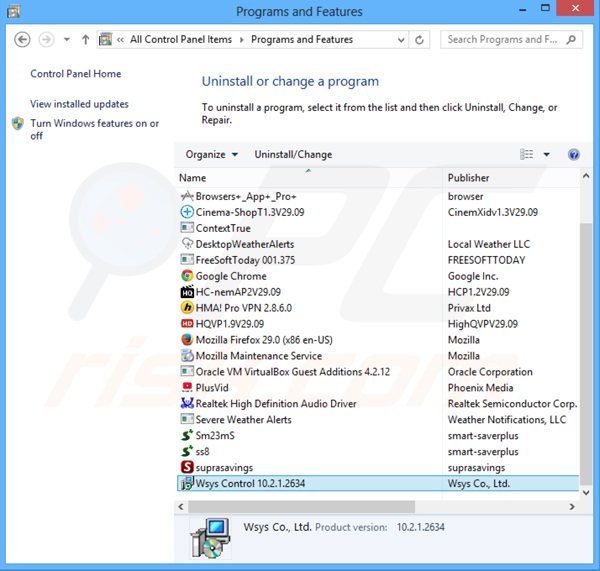
Task: Click the publisher 'FREESOFTTODAY'
Action: pyautogui.click(x=486, y=260)
